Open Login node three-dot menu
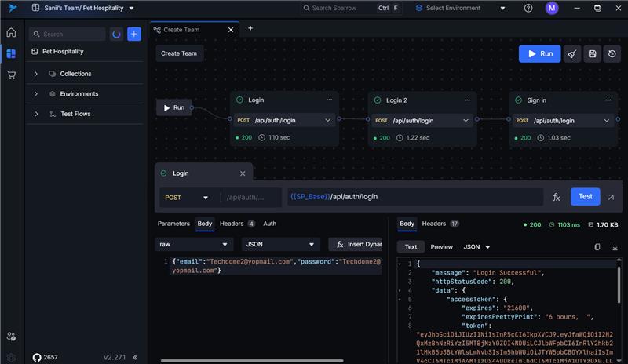Image resolution: width=628 pixels, height=364 pixels. pos(329,100)
